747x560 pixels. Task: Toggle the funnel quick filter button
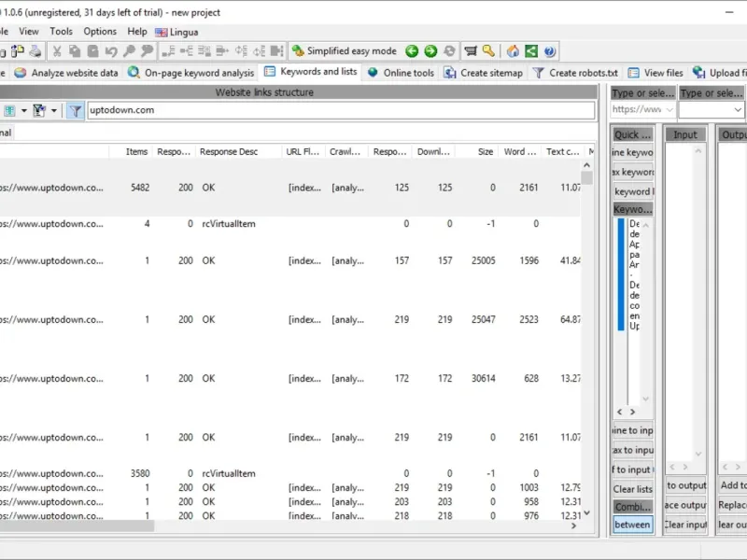pyautogui.click(x=75, y=110)
